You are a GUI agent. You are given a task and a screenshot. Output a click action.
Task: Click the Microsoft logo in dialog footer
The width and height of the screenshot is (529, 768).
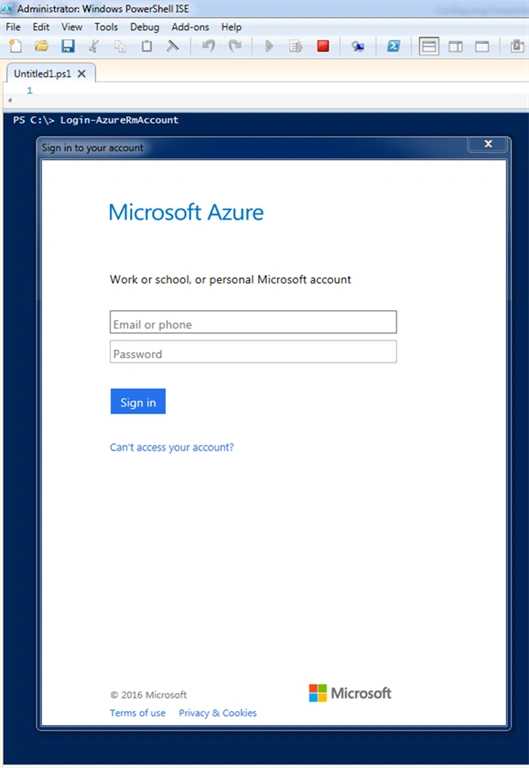[x=350, y=693]
